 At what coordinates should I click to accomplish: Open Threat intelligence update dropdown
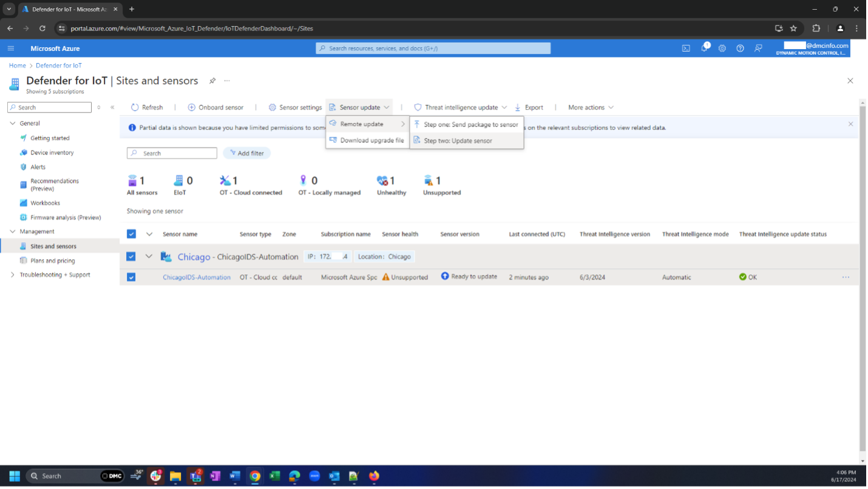460,107
